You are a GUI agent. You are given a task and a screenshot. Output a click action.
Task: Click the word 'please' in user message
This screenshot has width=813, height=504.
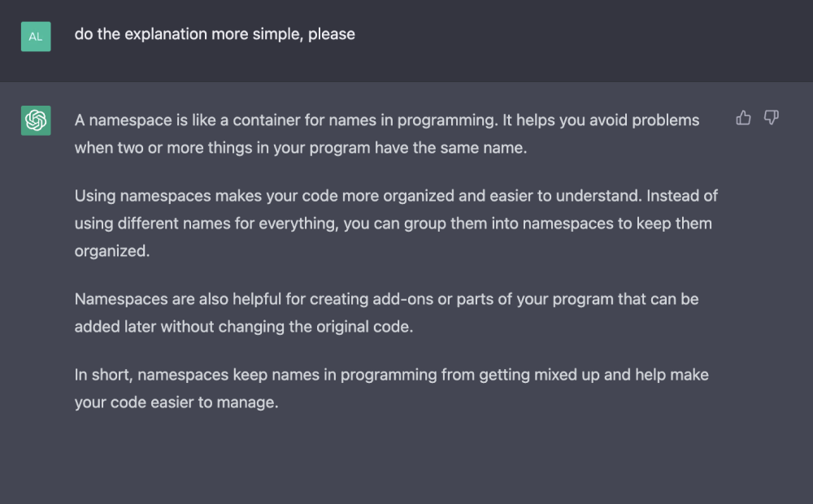(332, 34)
